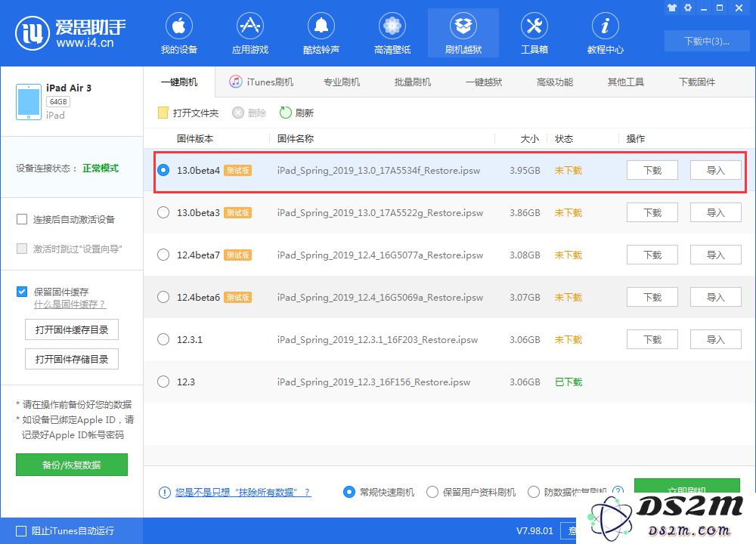Download the 12.3.1 firmware

[x=652, y=340]
